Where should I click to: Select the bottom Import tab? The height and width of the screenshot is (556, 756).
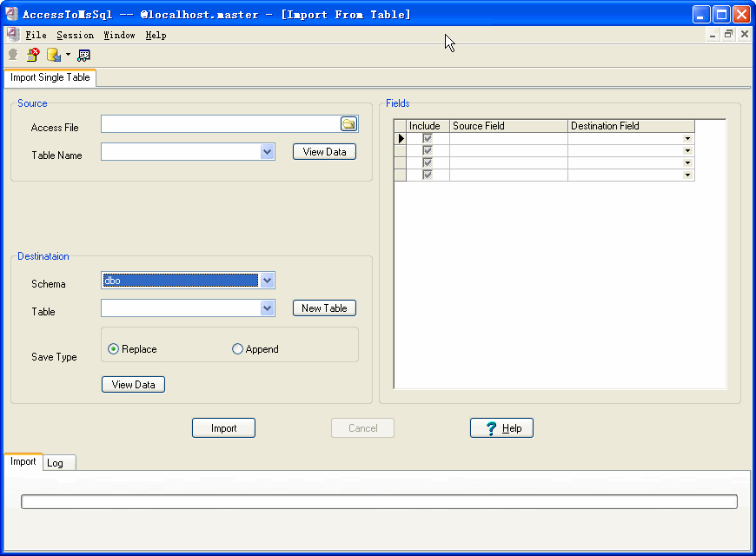[x=23, y=461]
